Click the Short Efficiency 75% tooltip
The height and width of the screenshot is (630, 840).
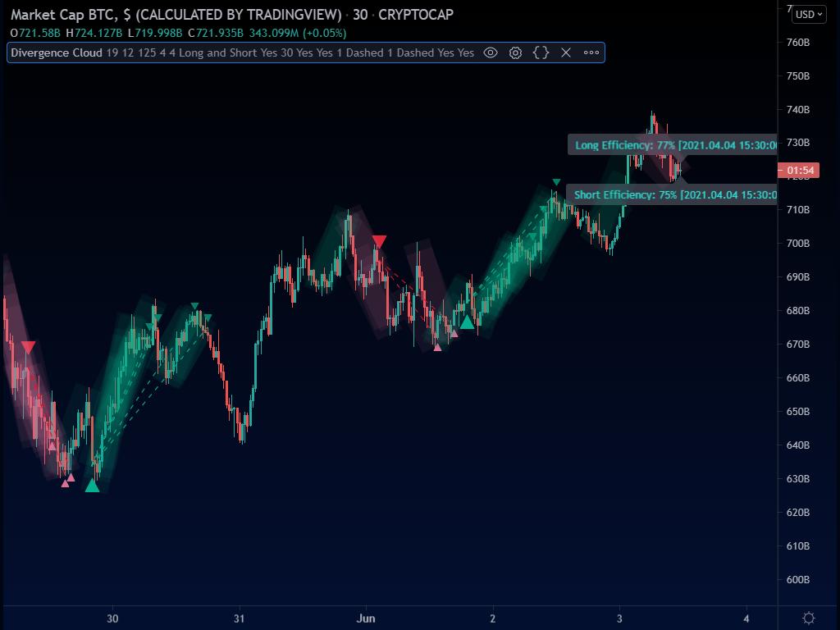[656, 194]
